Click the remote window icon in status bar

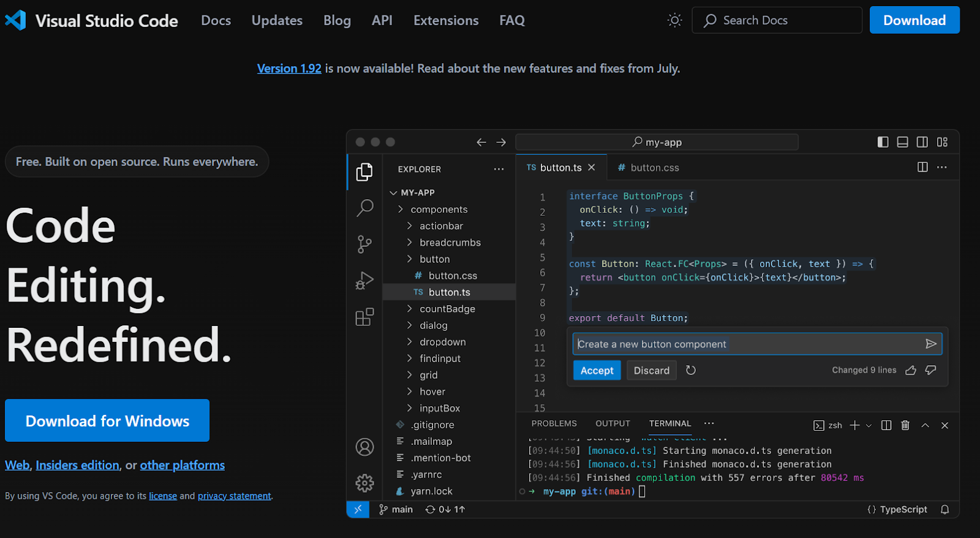pos(358,509)
